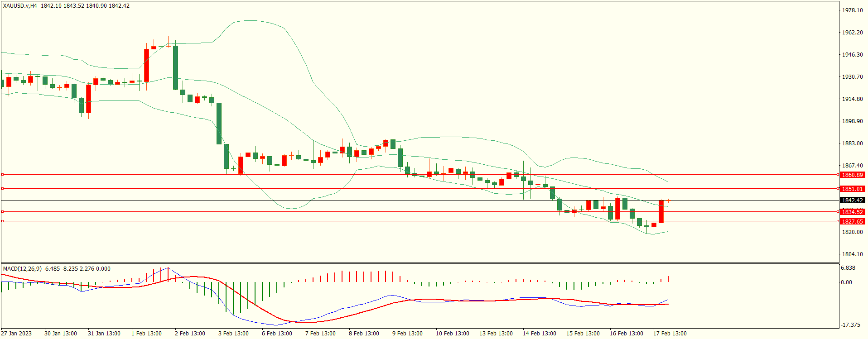Screen dimensions: 868x339
Task: Select the 1834.52 horizontal line price label
Action: (852, 212)
